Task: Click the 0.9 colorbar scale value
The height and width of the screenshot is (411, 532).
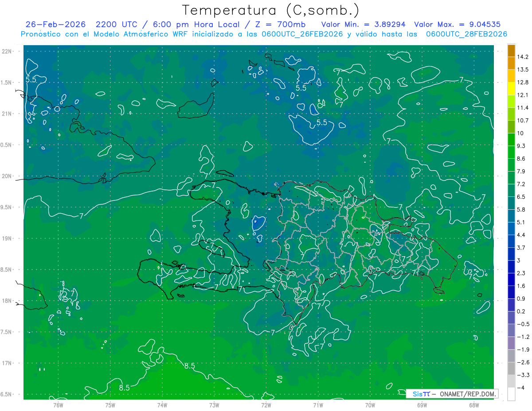Action: pyautogui.click(x=521, y=298)
